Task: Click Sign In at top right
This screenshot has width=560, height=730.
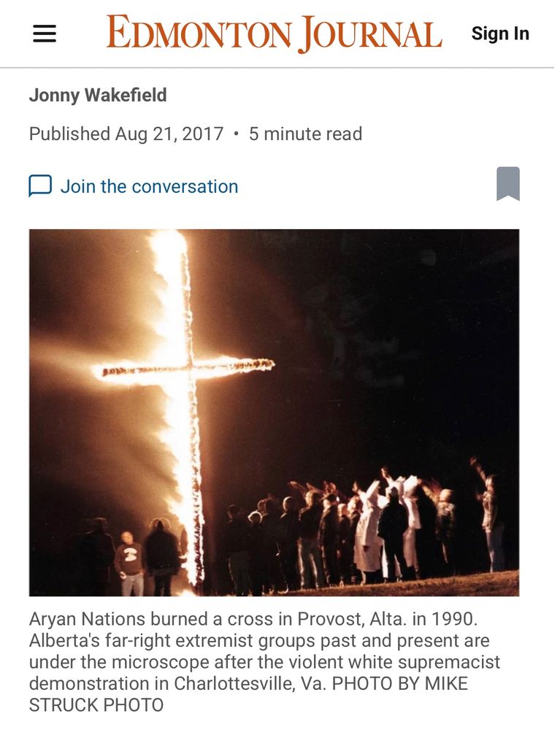Action: [500, 34]
